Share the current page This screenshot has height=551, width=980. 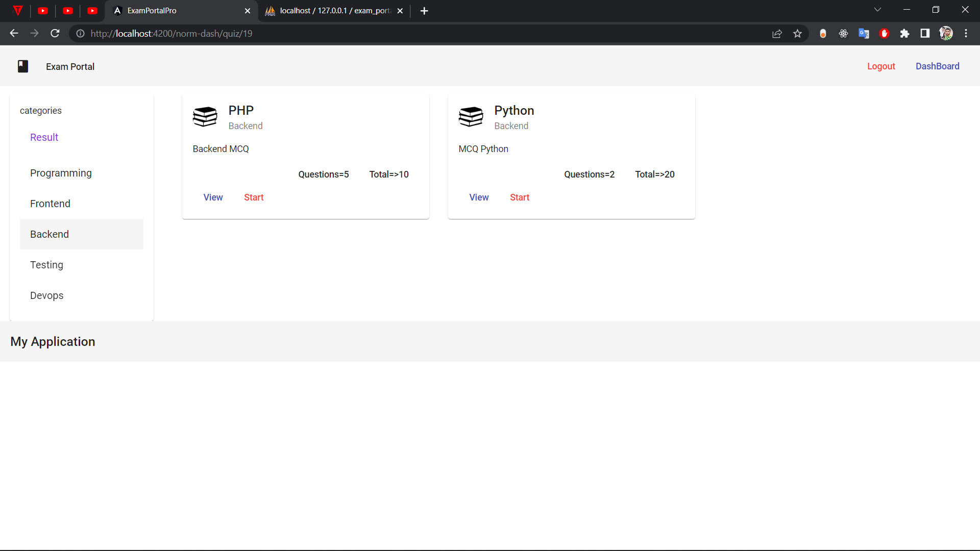click(x=777, y=33)
